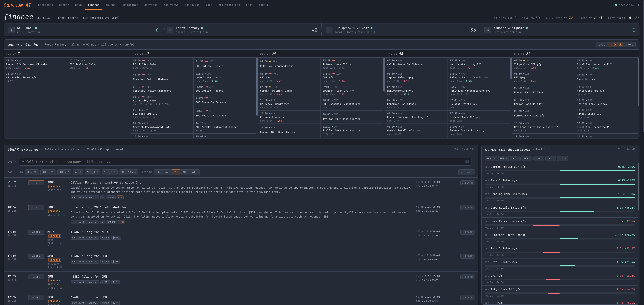The width and height of the screenshot is (644, 305).
Task: Toggle the form 4 filter with count 44
Action: [78, 172]
